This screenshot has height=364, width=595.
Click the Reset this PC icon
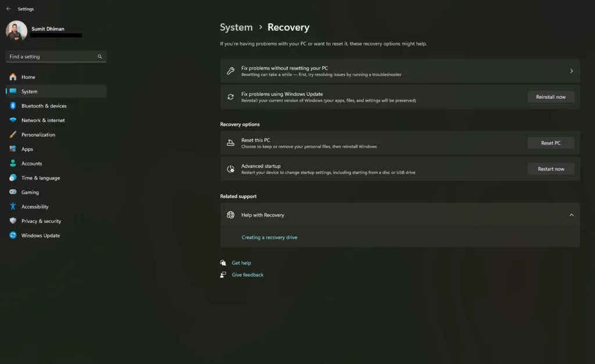(230, 143)
